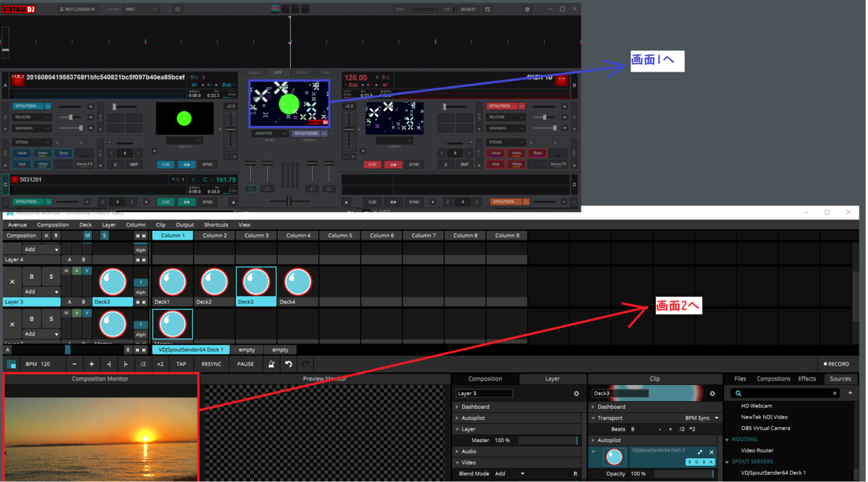Screen dimensions: 868x482
Task: Open the Blend Mode Add dropdown in Video
Action: 511,473
